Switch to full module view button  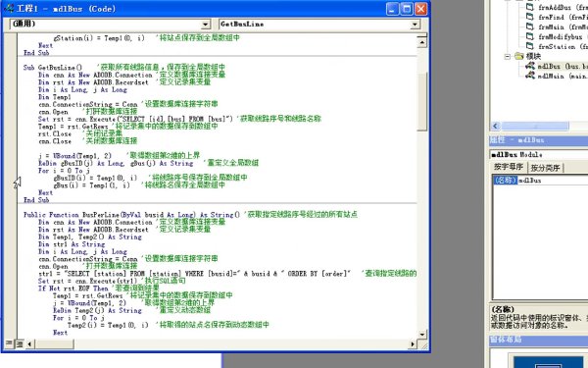(20, 343)
